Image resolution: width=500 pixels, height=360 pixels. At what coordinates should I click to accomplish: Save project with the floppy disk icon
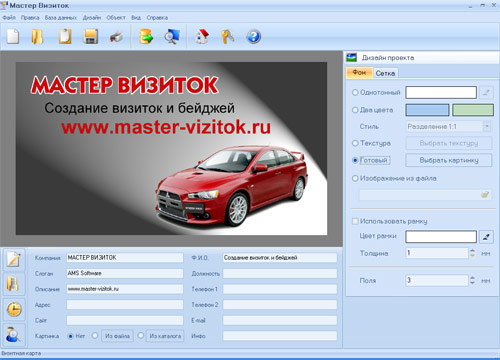tap(90, 36)
